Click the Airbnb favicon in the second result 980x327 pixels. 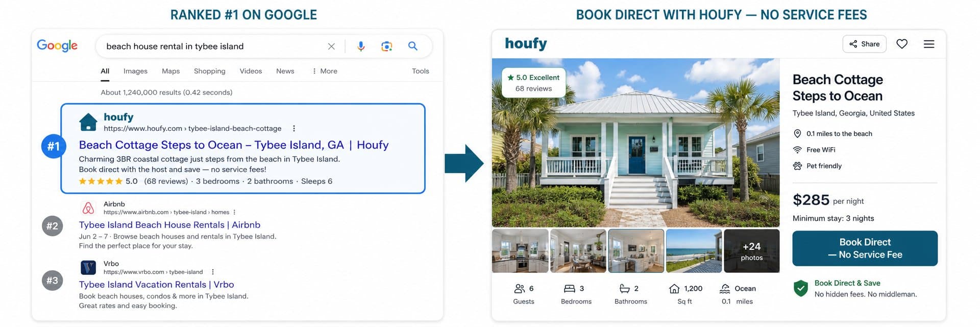pyautogui.click(x=88, y=208)
